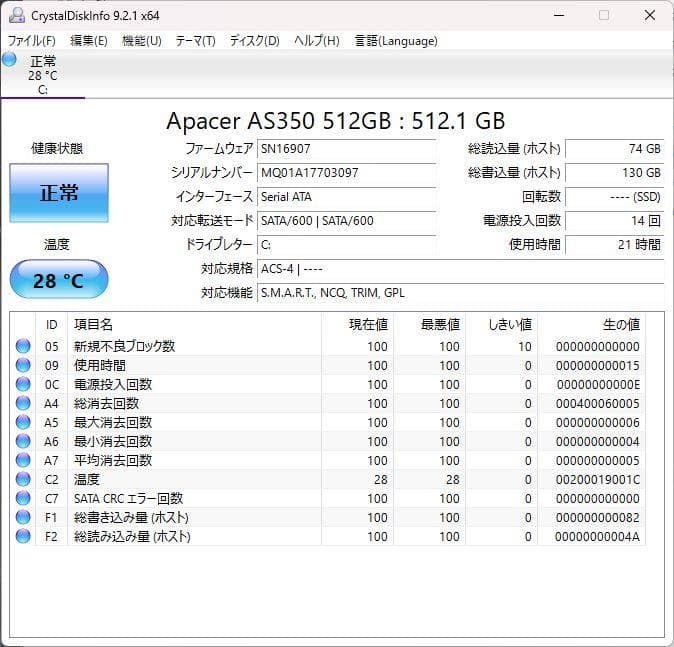Click the status orb for ID 0C row
Image resolution: width=674 pixels, height=647 pixels.
tap(23, 384)
